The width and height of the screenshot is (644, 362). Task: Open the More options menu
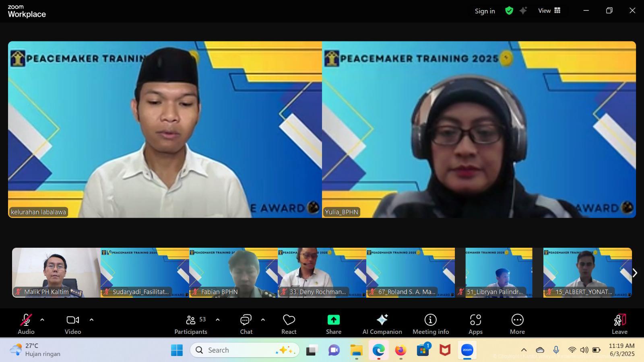[x=517, y=324]
